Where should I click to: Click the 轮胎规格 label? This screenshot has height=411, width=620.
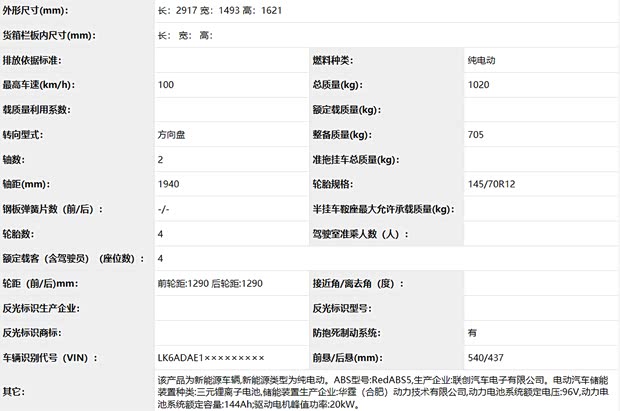(333, 184)
